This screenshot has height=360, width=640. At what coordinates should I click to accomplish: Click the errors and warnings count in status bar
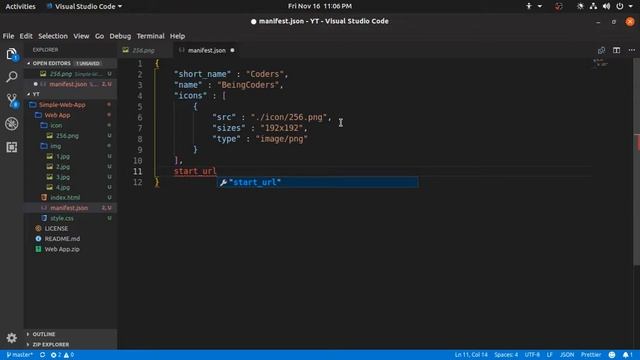(x=62, y=355)
